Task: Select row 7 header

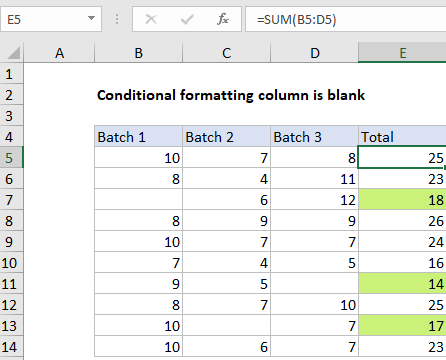Action: (x=11, y=200)
